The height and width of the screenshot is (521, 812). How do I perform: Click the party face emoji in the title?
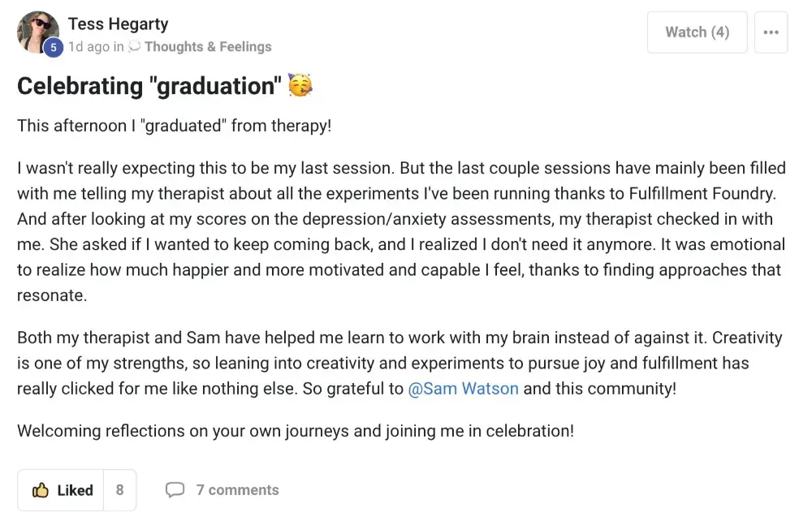pos(300,85)
